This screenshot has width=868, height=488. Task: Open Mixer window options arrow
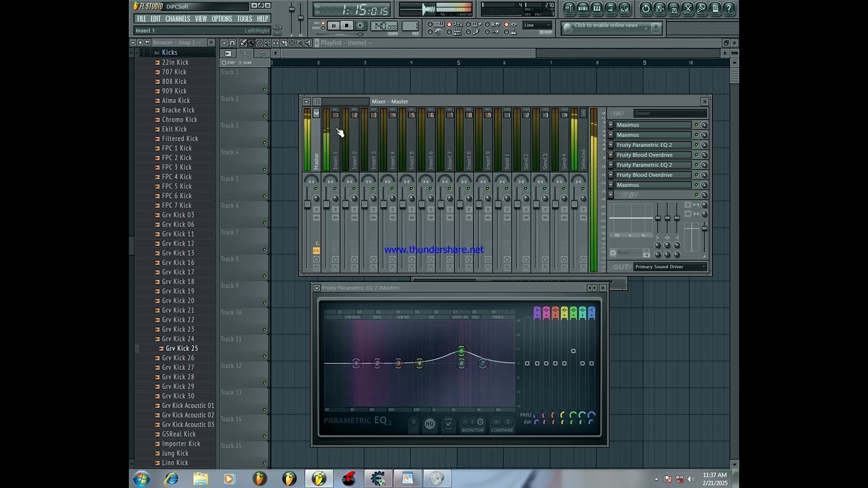point(306,102)
